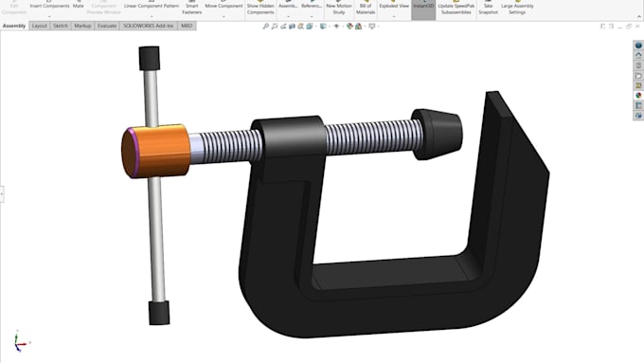The width and height of the screenshot is (644, 363).
Task: Open SOLIDWORKS Resources task pane icon
Action: click(x=638, y=45)
